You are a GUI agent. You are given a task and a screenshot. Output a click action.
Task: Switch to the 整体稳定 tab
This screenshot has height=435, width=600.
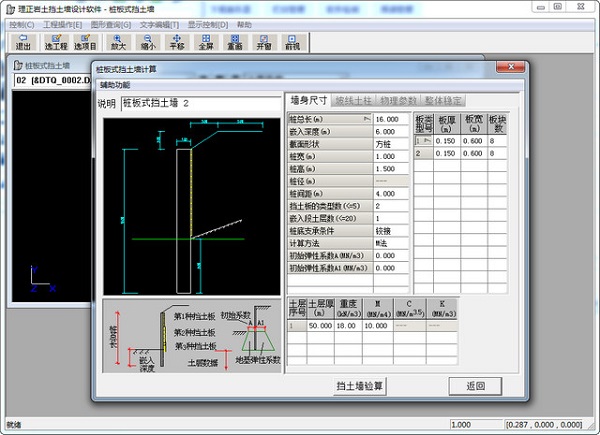click(444, 101)
